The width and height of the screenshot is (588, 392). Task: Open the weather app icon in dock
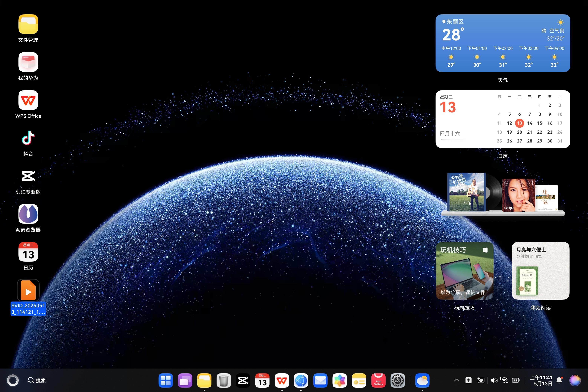click(x=422, y=381)
